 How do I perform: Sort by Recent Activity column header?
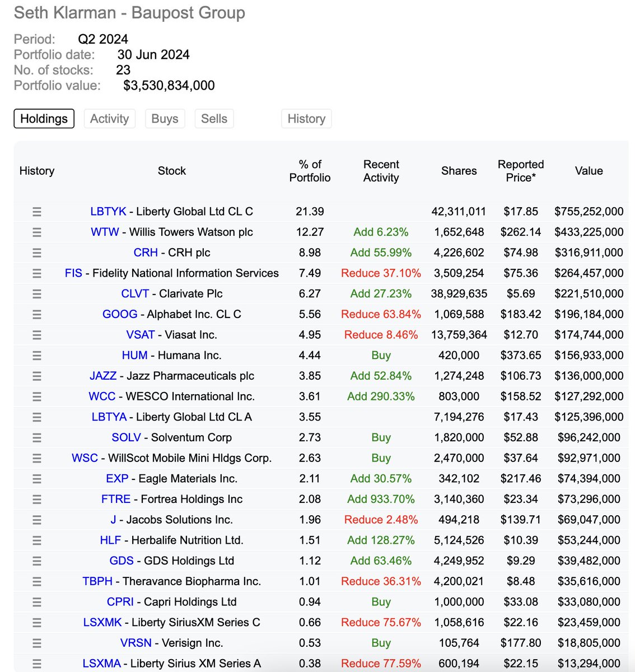click(x=381, y=171)
